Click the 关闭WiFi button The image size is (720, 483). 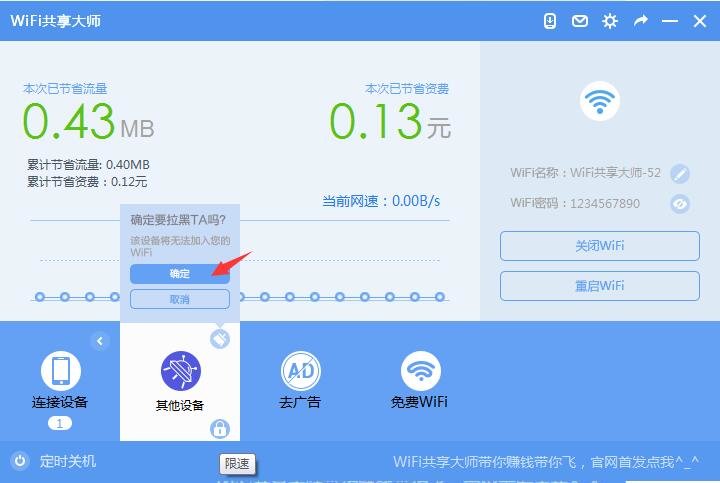pyautogui.click(x=600, y=246)
